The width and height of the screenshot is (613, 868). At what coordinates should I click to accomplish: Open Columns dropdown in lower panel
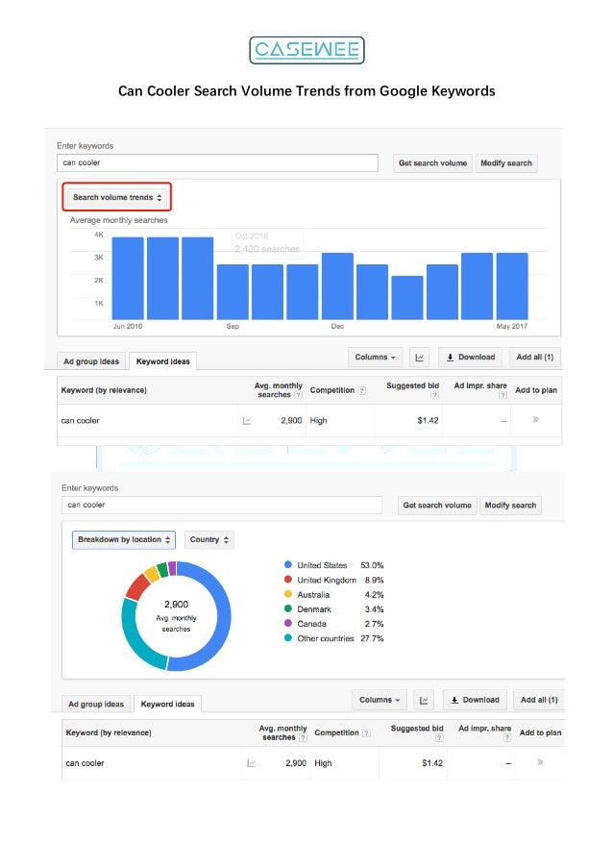click(380, 700)
